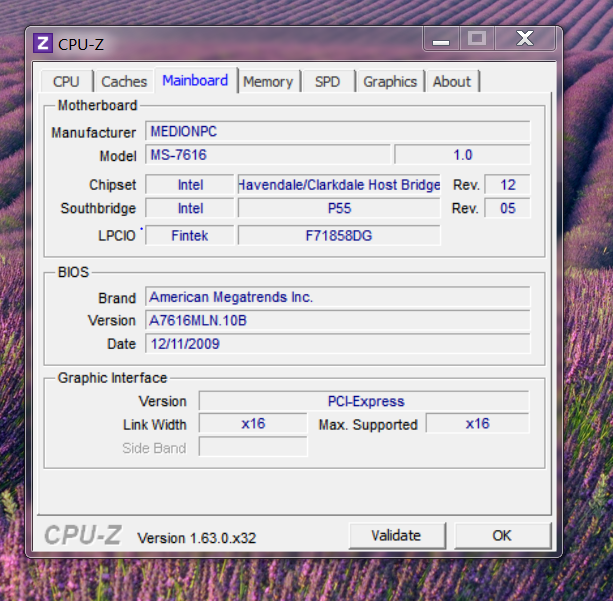
Task: Click the greyed Side Band label
Action: pos(154,448)
